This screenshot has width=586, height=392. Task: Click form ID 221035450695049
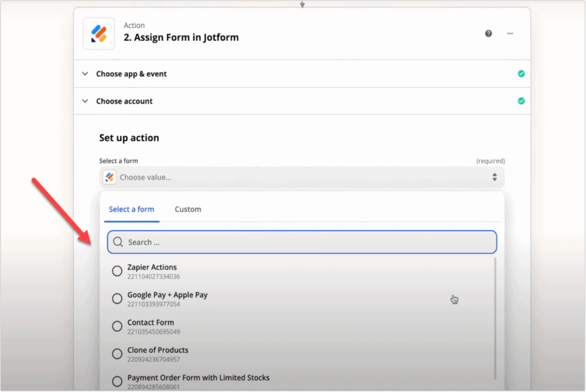coord(153,332)
